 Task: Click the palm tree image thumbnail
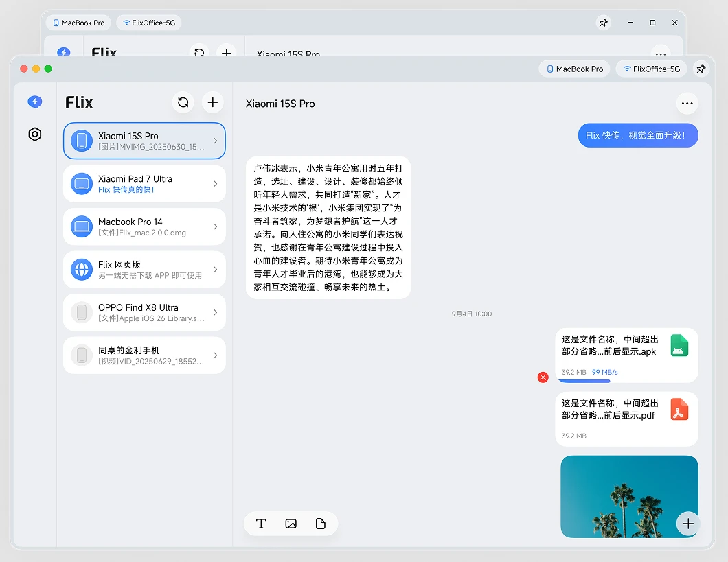click(629, 497)
